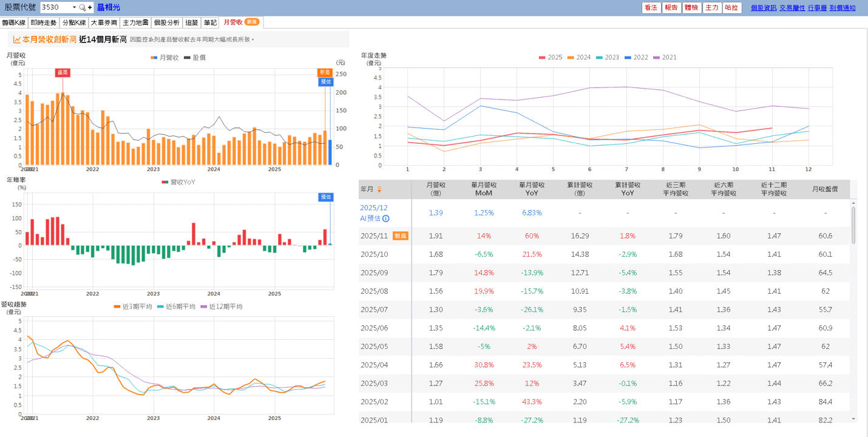
Task: Open the 主力地圖 tab
Action: click(135, 22)
